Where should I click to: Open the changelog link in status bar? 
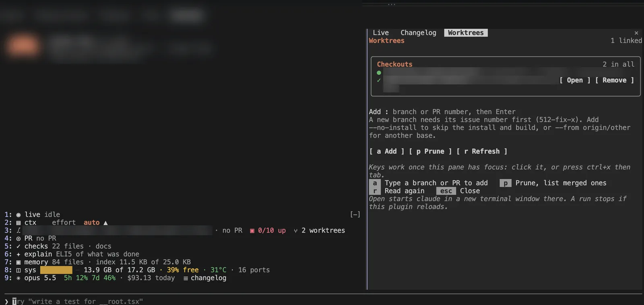click(x=205, y=278)
